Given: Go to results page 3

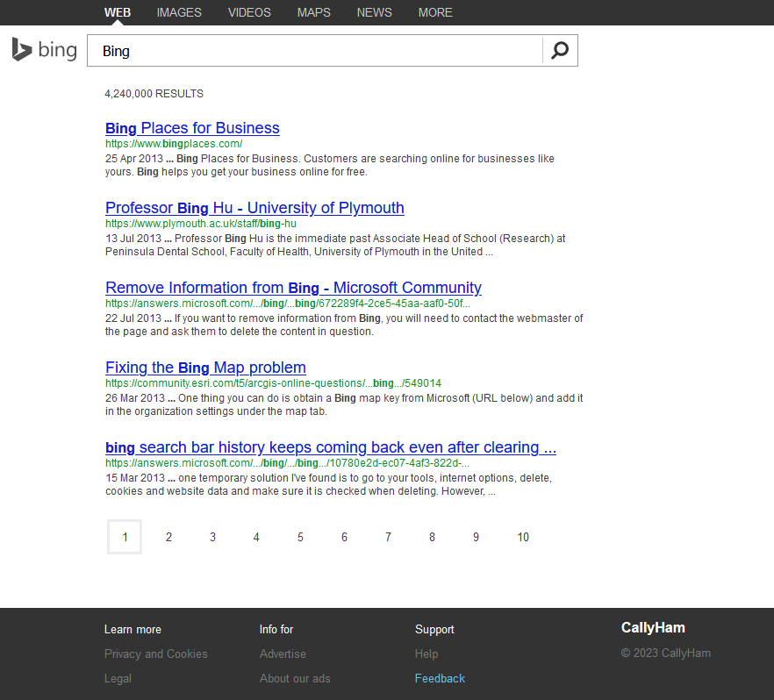Looking at the screenshot, I should 212,537.
